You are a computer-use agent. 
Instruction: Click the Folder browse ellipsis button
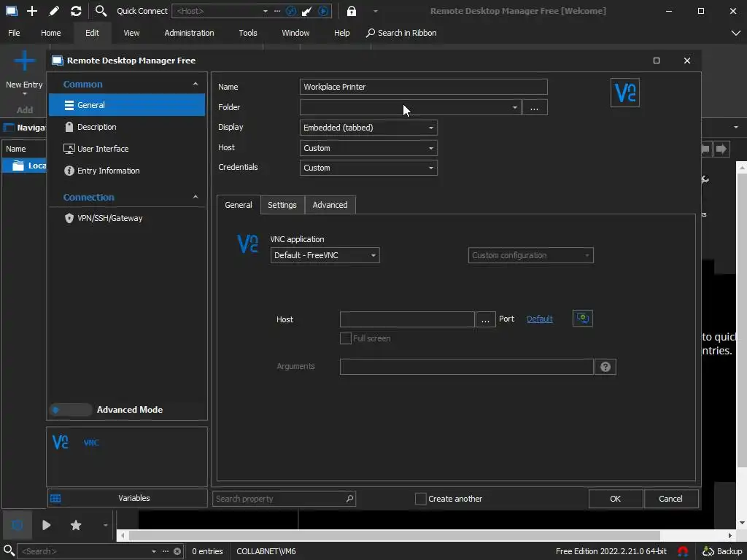tap(535, 108)
